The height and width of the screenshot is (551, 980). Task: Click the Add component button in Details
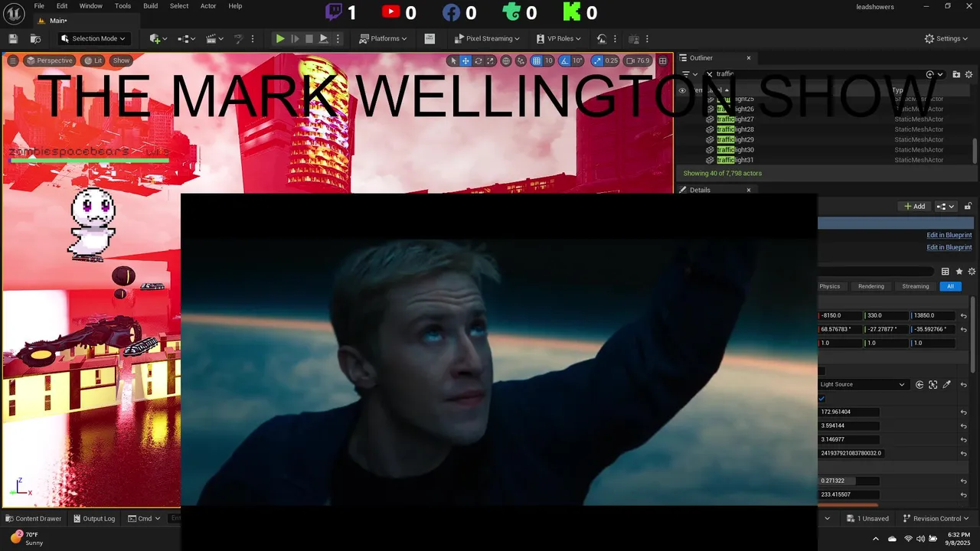(x=915, y=206)
